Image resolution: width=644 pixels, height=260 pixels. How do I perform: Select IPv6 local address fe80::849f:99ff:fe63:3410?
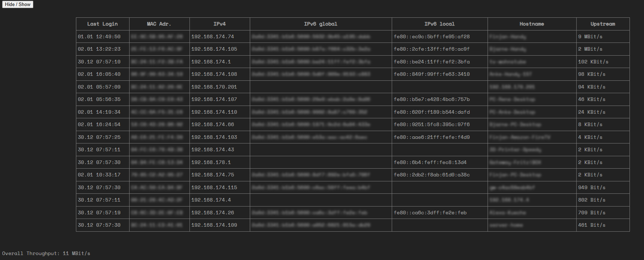pyautogui.click(x=432, y=74)
